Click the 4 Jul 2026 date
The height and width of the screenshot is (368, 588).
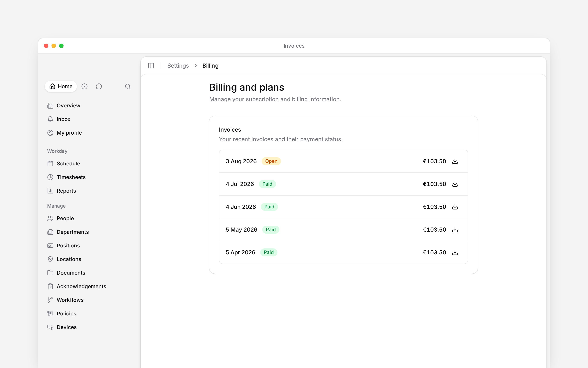pos(240,184)
